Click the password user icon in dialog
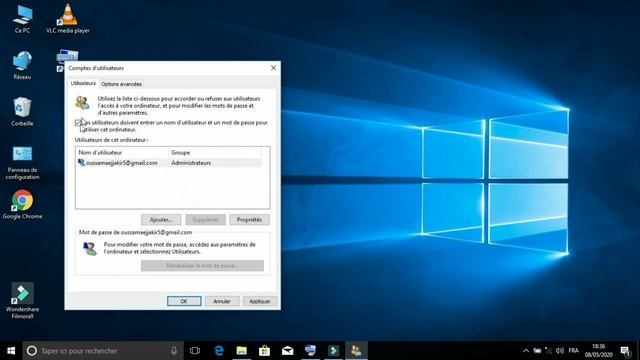 point(90,248)
